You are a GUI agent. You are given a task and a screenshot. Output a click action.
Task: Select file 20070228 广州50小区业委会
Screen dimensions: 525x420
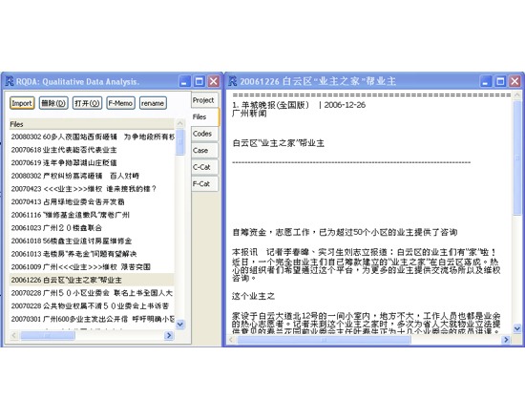coord(92,293)
